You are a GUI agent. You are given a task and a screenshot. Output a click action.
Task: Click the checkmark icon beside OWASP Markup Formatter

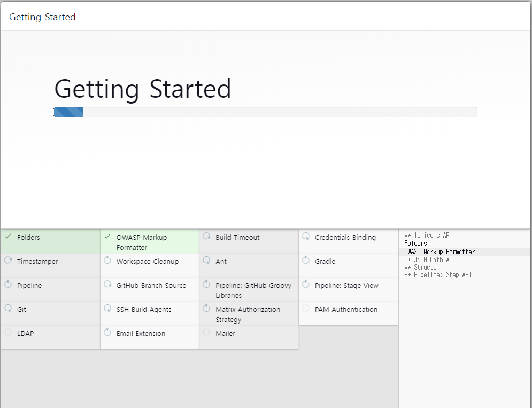pyautogui.click(x=107, y=236)
